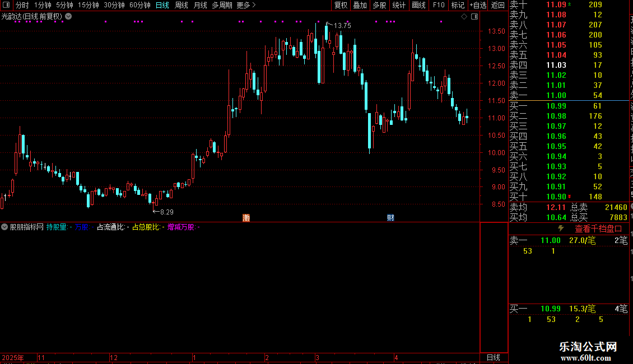Switch to 月线 monthly chart

click(x=200, y=5)
